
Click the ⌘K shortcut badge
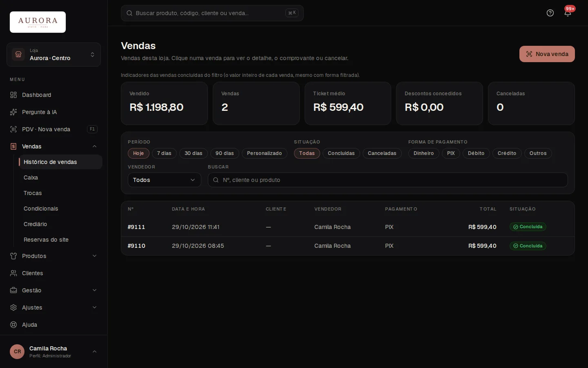[292, 13]
